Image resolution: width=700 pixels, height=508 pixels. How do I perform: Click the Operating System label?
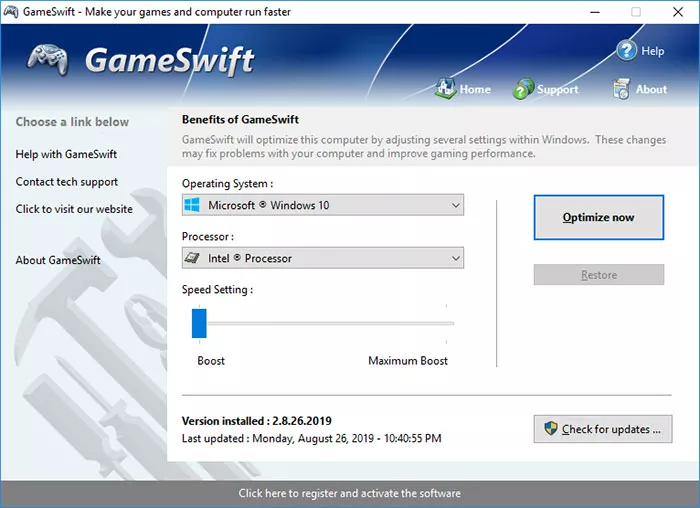point(227,183)
